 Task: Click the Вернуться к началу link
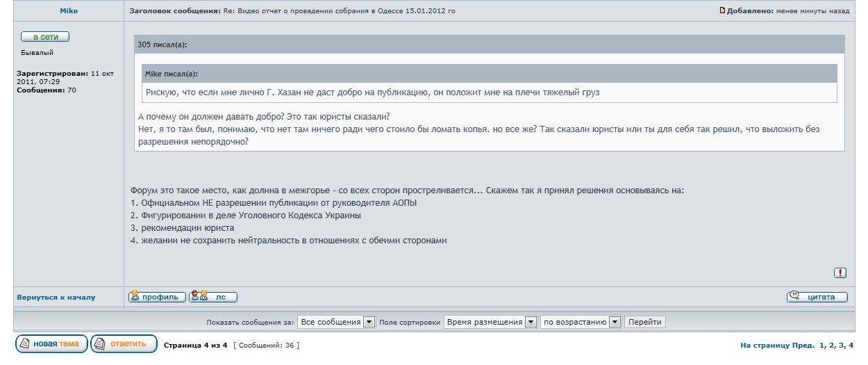click(x=56, y=298)
